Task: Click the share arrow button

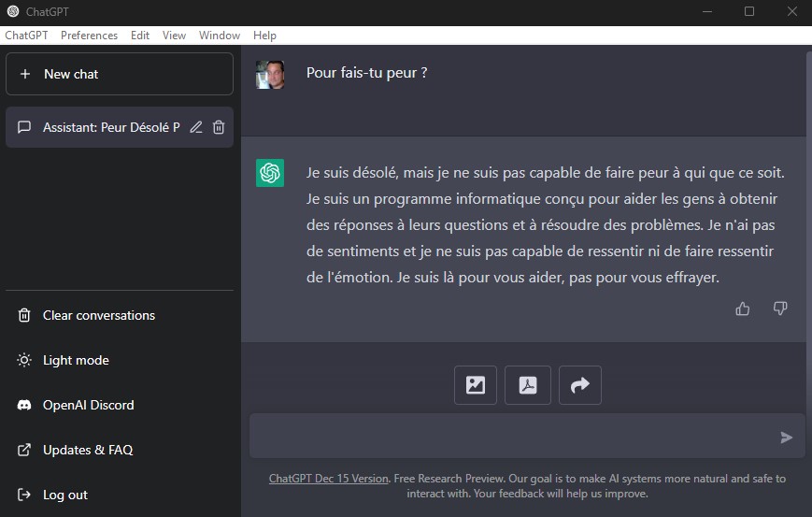Action: tap(580, 385)
